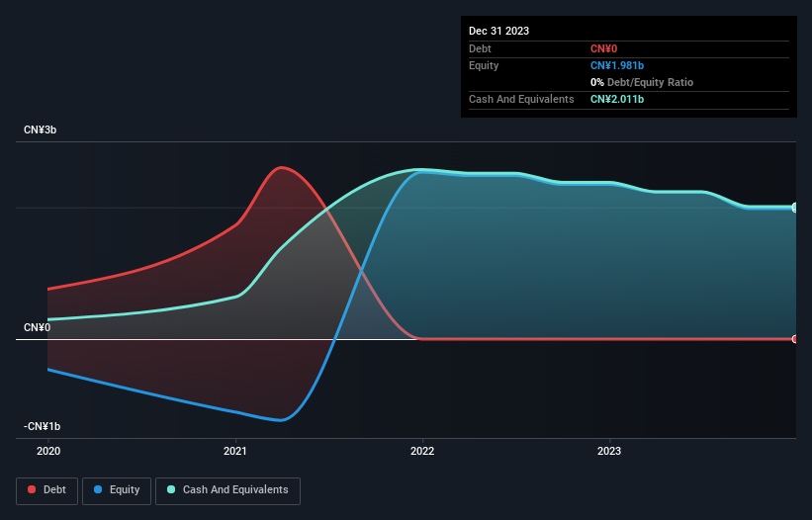Screen dimensions: 812x520
Task: Click the teal Cash And Equivalents legend dot
Action: (171, 489)
